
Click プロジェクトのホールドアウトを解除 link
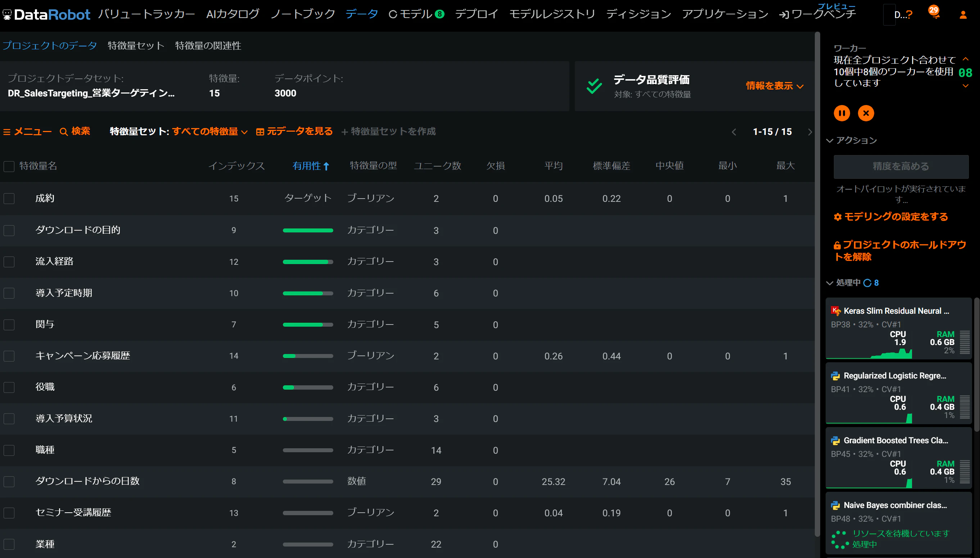900,251
